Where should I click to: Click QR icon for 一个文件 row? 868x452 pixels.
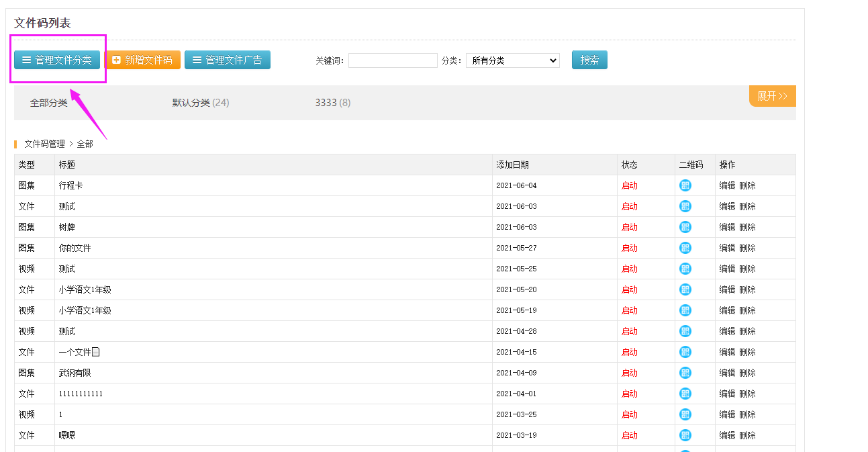(685, 352)
